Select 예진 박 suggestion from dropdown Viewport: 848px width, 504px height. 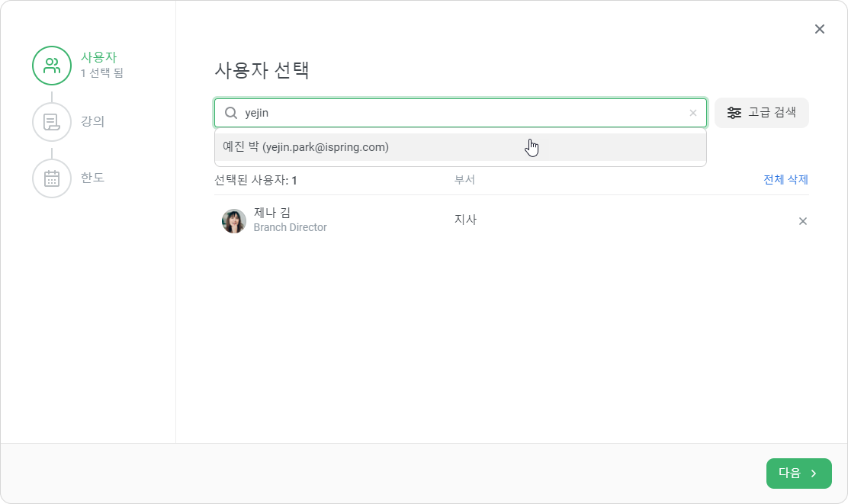pos(461,147)
